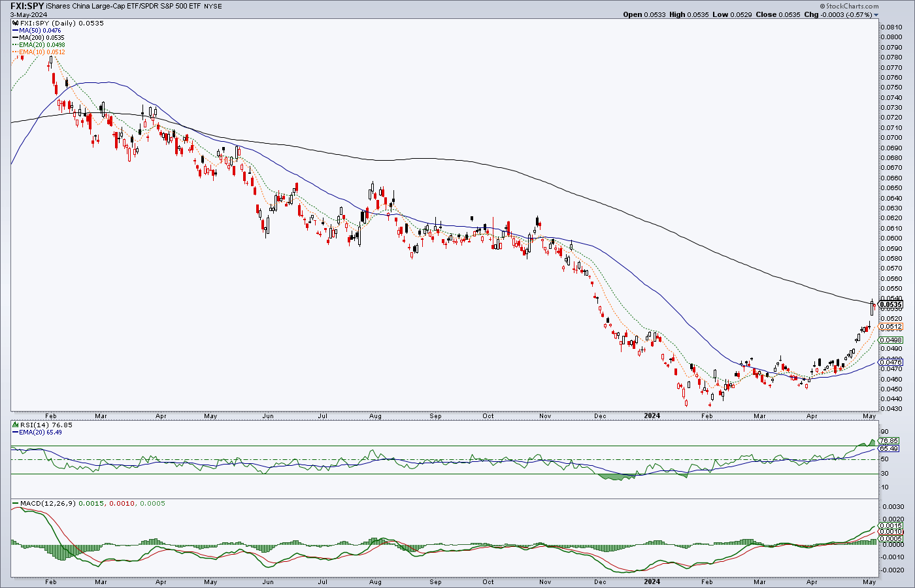The image size is (915, 588).
Task: Click the orange dotted EMA(10) legend swatch
Action: 15,52
